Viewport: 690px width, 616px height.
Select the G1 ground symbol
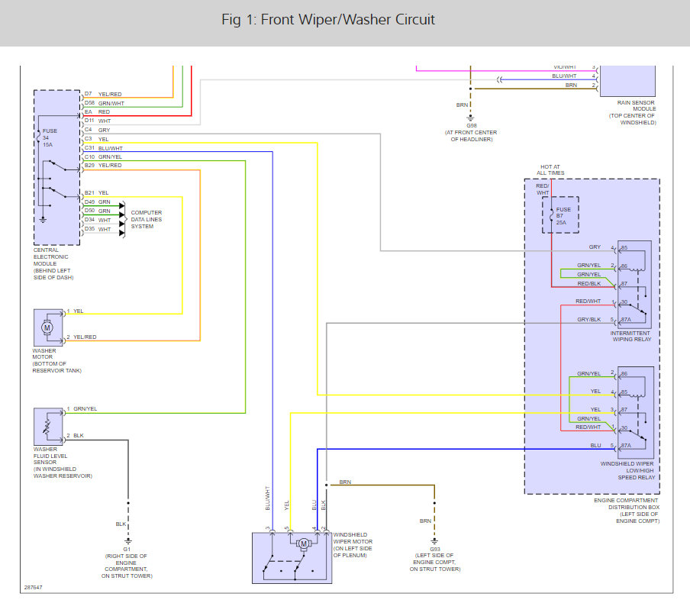point(128,541)
